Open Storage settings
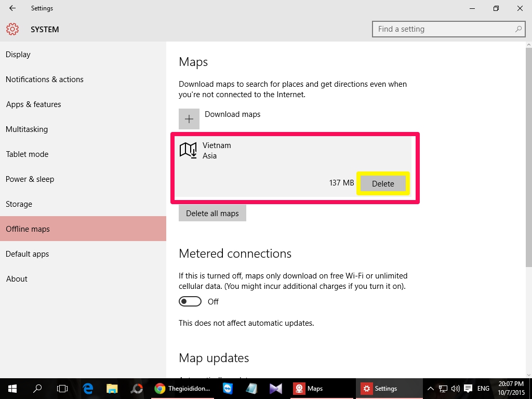 coord(83,204)
